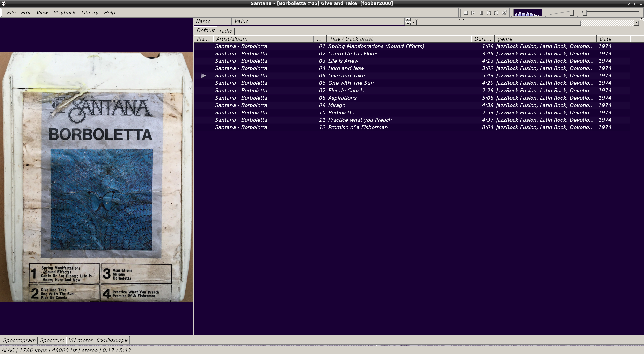Select track 08 Aspirations
The height and width of the screenshot is (354, 644).
click(412, 98)
